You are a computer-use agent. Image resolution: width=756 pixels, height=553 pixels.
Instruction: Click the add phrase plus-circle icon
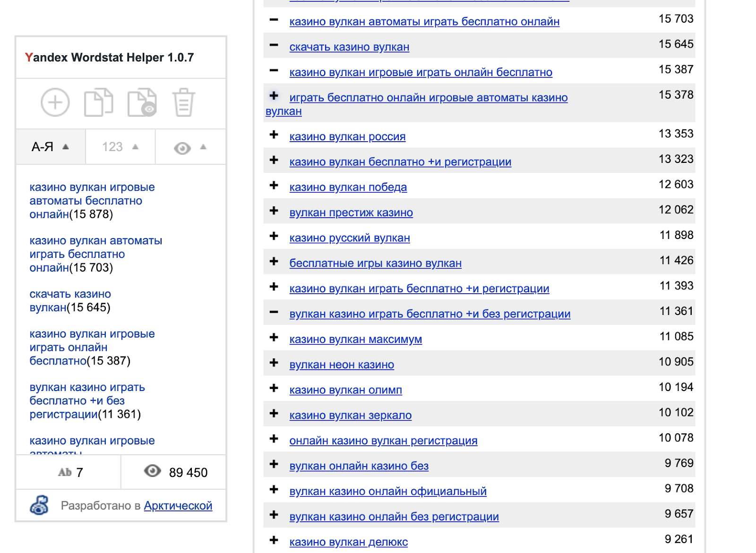[x=55, y=102]
